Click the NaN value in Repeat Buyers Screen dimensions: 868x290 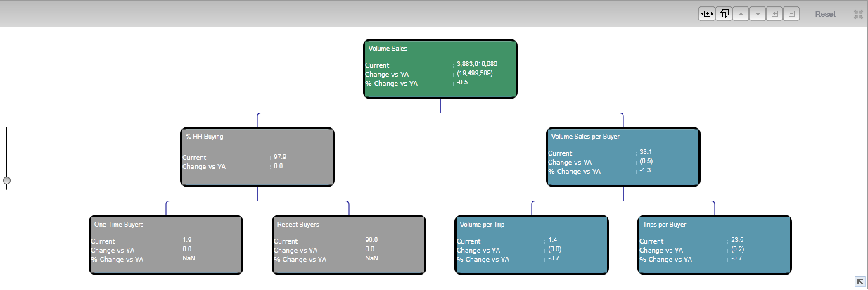371,258
